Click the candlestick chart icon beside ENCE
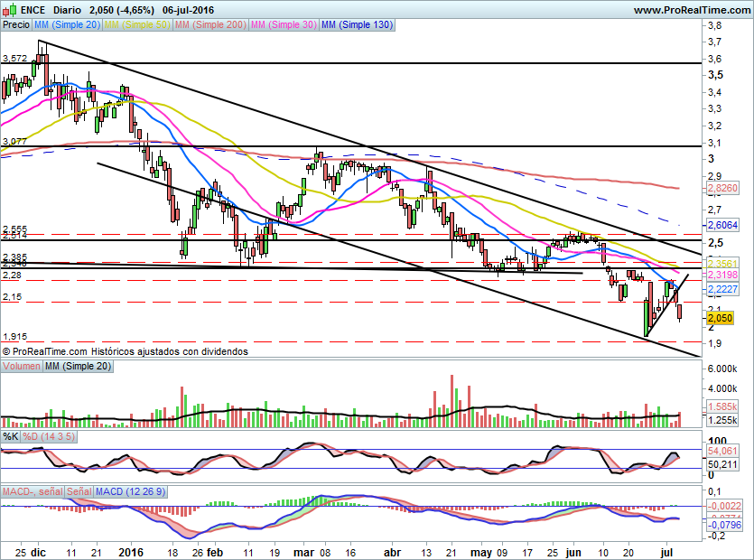 click(x=10, y=10)
